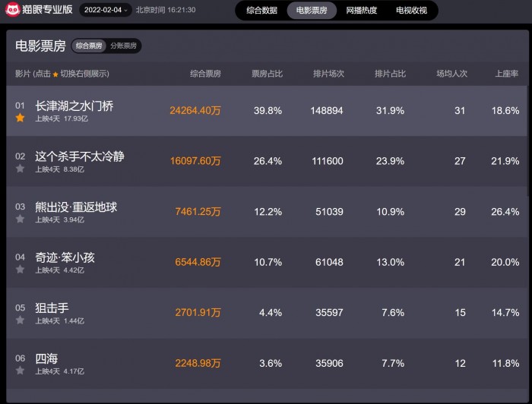
Task: Toggle star for 这个杀手不太冷静
Action: coord(20,168)
